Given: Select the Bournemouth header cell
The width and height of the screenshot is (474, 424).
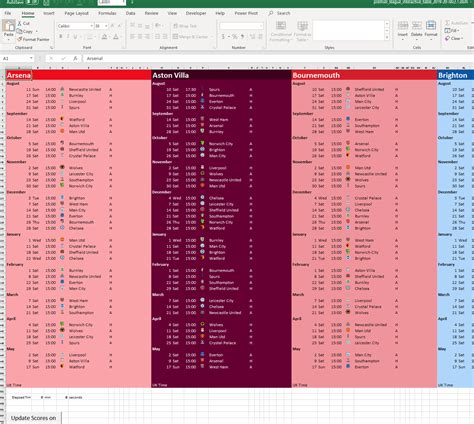Looking at the screenshot, I should tap(364, 75).
